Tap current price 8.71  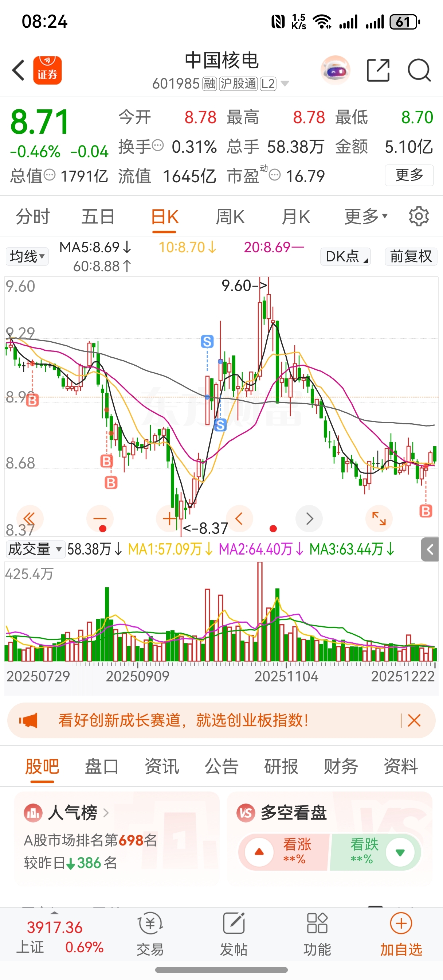click(40, 122)
